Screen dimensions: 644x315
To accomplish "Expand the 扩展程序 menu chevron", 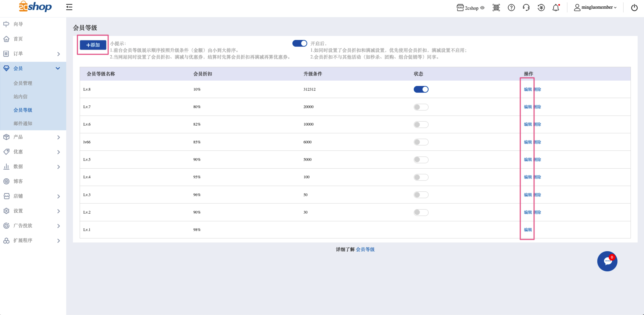I will [58, 241].
